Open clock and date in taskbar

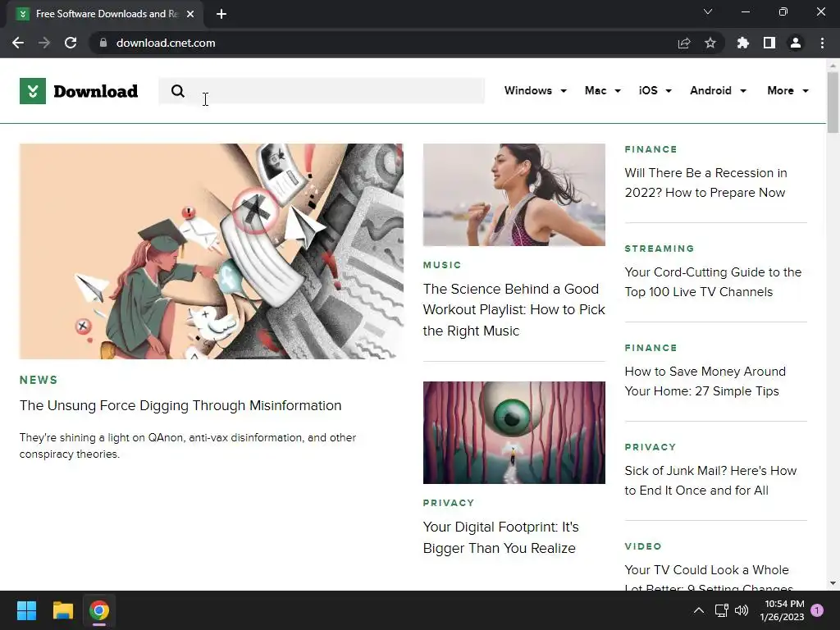(782, 610)
